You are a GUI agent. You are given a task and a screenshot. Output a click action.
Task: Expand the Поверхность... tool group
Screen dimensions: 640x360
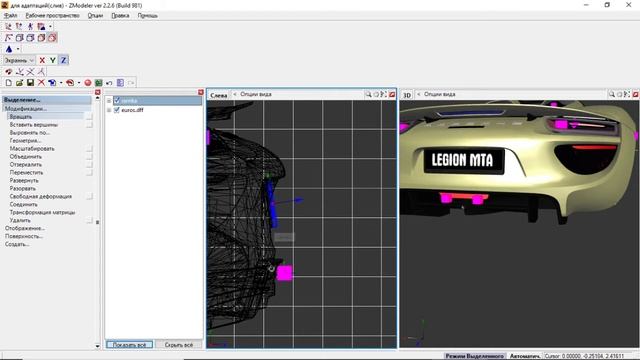pos(24,236)
